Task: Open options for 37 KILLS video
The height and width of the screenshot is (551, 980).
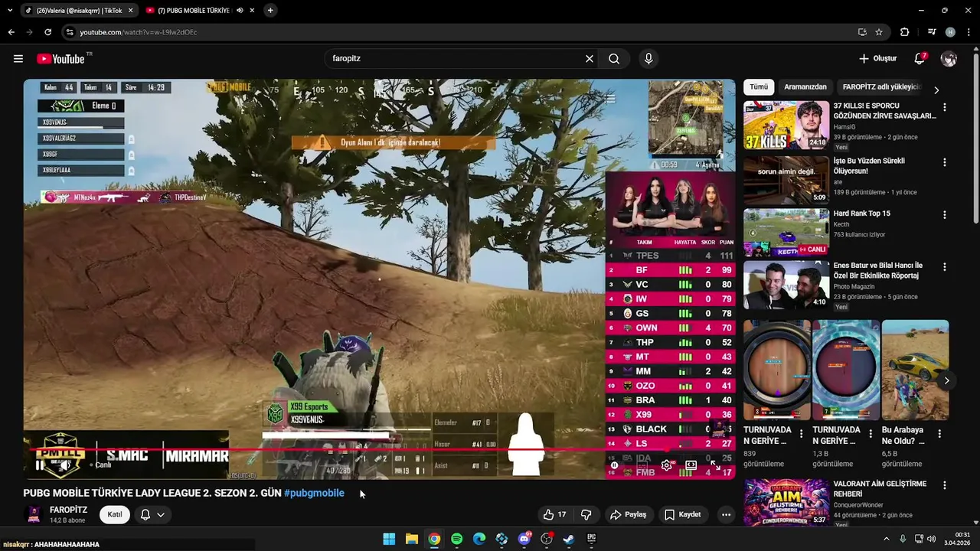Action: [x=944, y=108]
